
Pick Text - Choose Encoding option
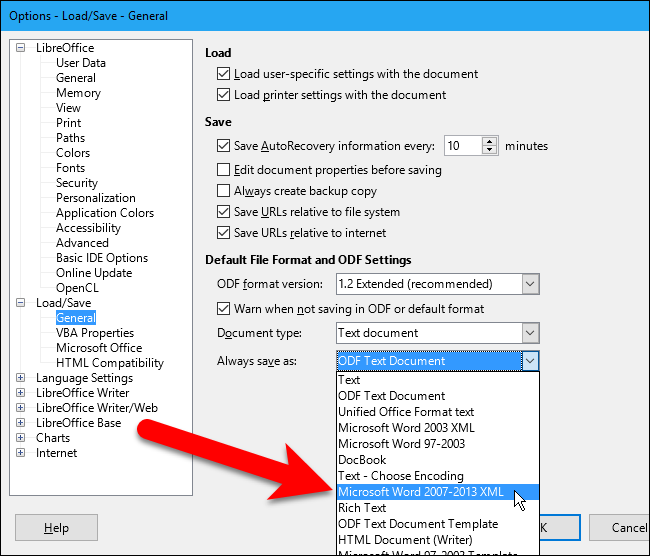(x=437, y=476)
